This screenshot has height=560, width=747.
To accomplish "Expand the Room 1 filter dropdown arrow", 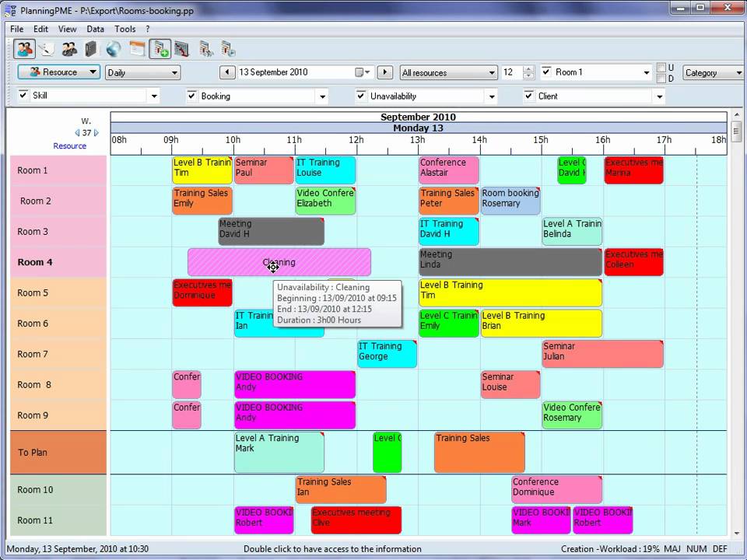I will click(x=647, y=72).
